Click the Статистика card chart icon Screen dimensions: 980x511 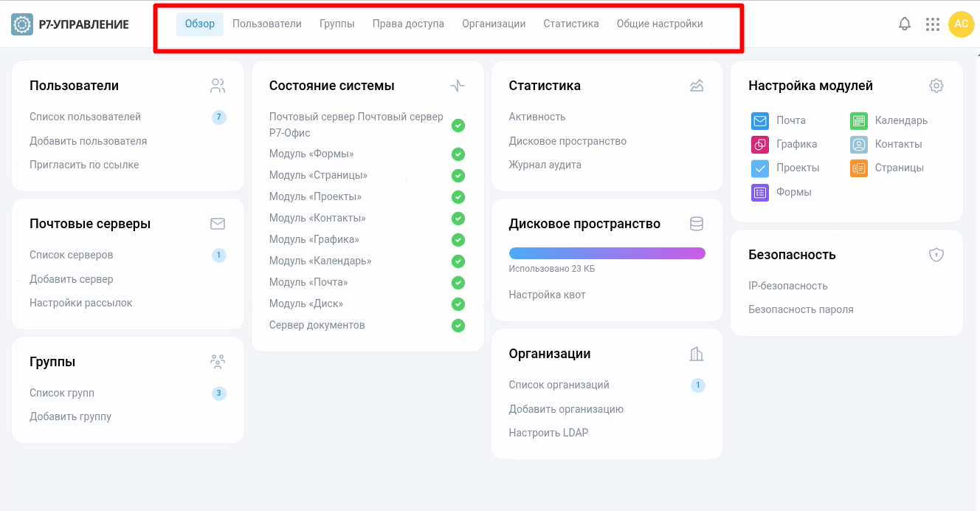pyautogui.click(x=697, y=86)
